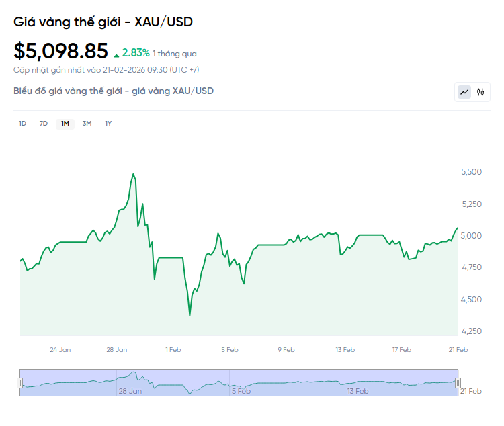
Task: Switch to the line chart view
Action: tap(464, 92)
